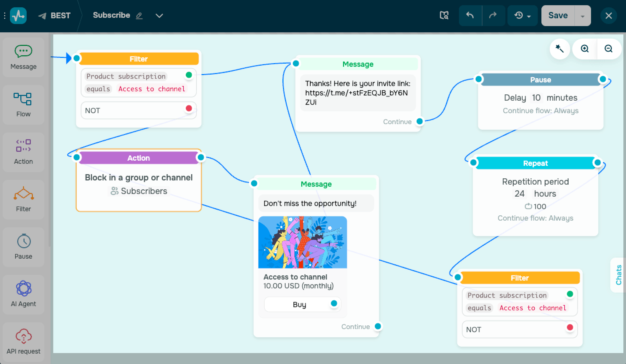Open the Chats side tab

pos(618,275)
